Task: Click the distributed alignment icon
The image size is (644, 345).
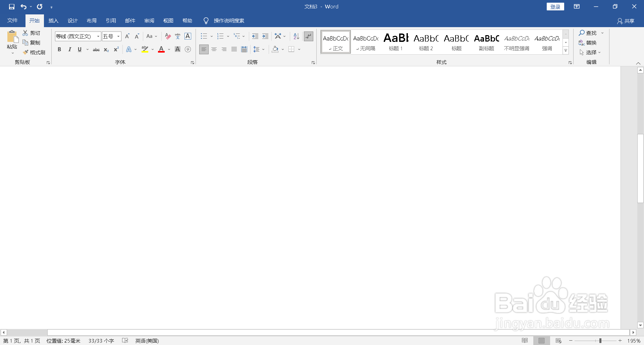Action: pyautogui.click(x=244, y=49)
